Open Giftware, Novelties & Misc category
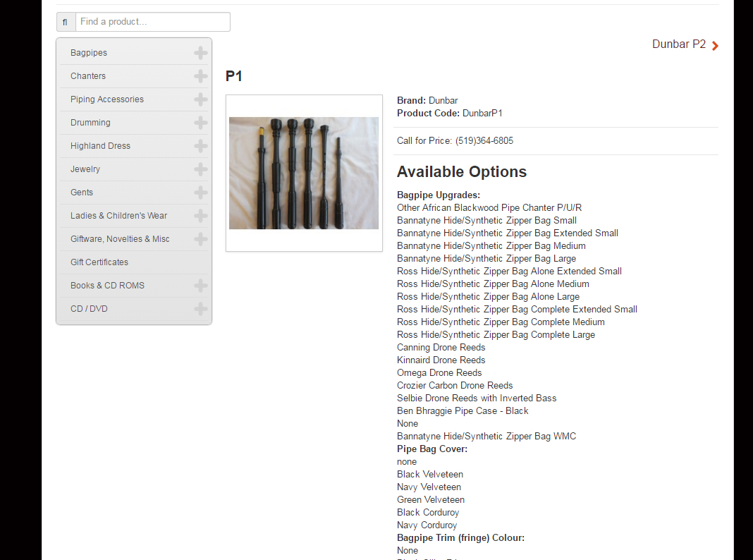753x560 pixels. (x=120, y=239)
